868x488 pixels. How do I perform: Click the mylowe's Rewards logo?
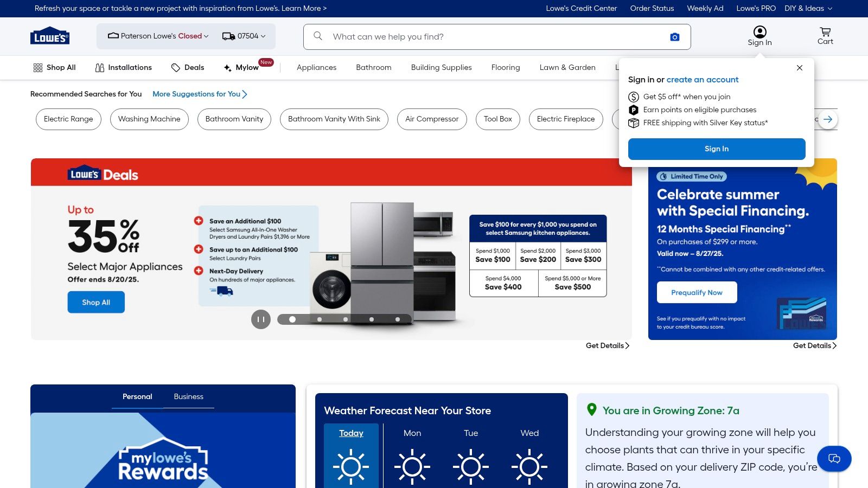[x=163, y=459]
